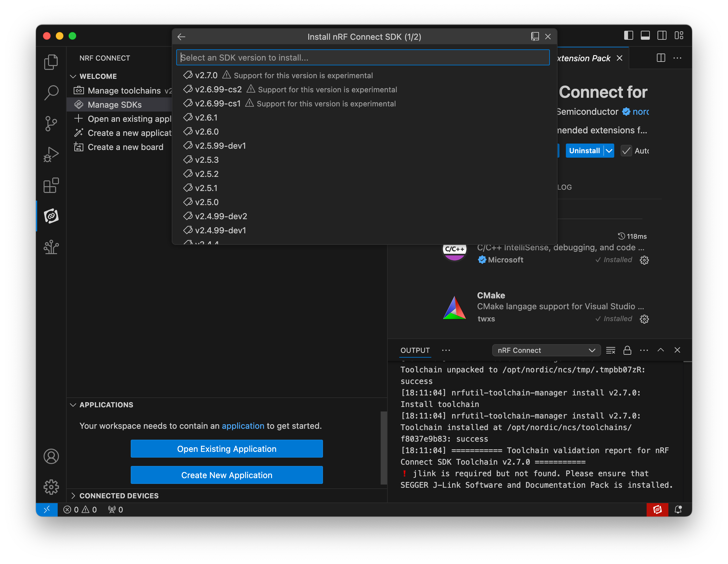Choose SDK version v2.5.3

[x=364, y=160]
